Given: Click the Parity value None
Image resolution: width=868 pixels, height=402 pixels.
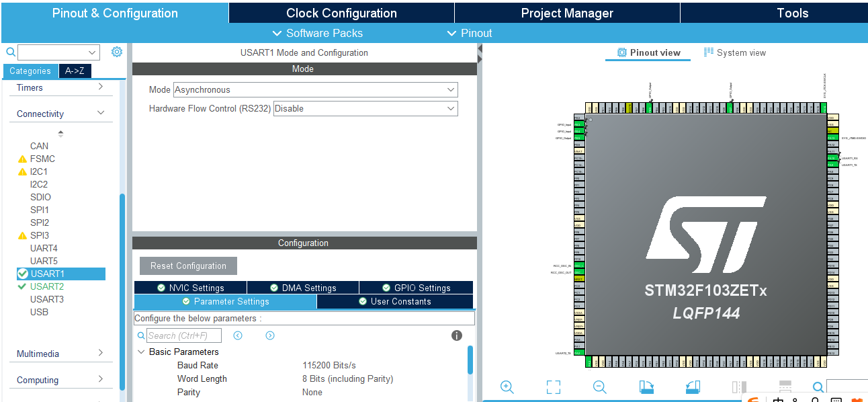Looking at the screenshot, I should click(x=312, y=392).
